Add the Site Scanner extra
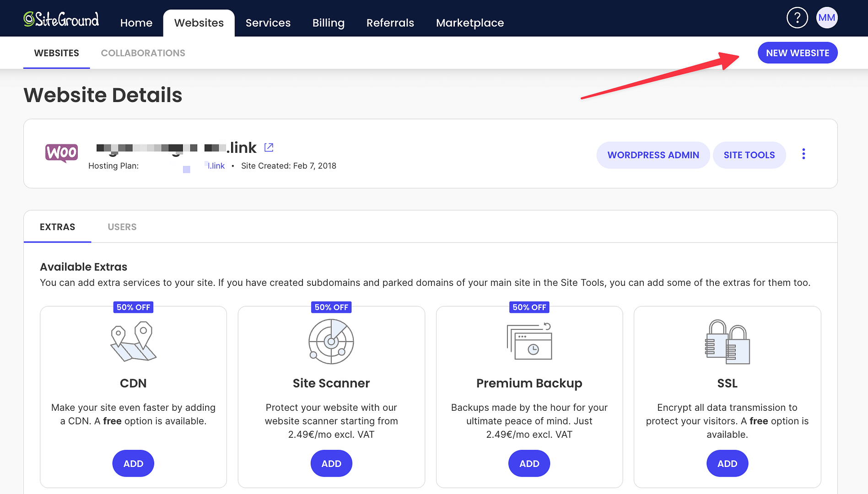Screen dimensions: 868x494 [x=331, y=463]
